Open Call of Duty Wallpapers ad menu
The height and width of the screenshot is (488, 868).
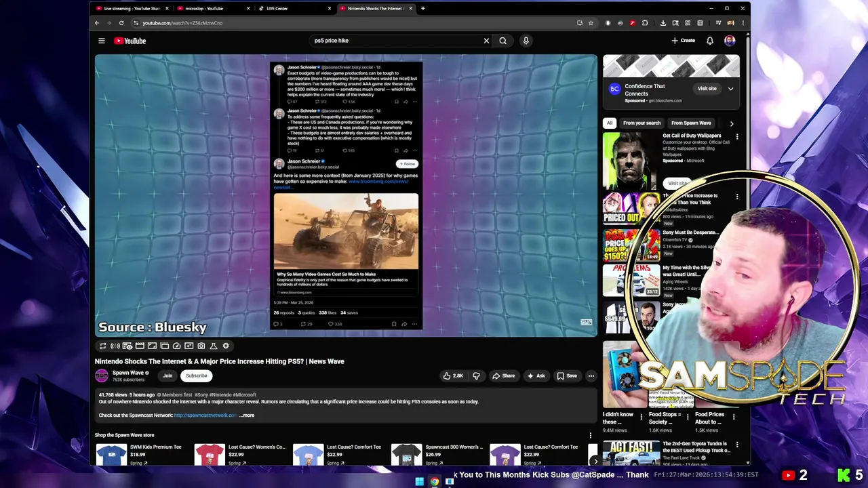click(737, 137)
